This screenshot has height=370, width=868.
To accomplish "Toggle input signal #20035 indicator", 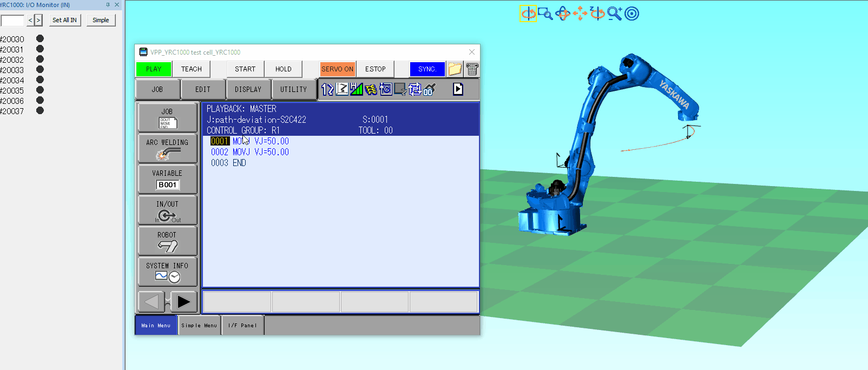I will [40, 90].
